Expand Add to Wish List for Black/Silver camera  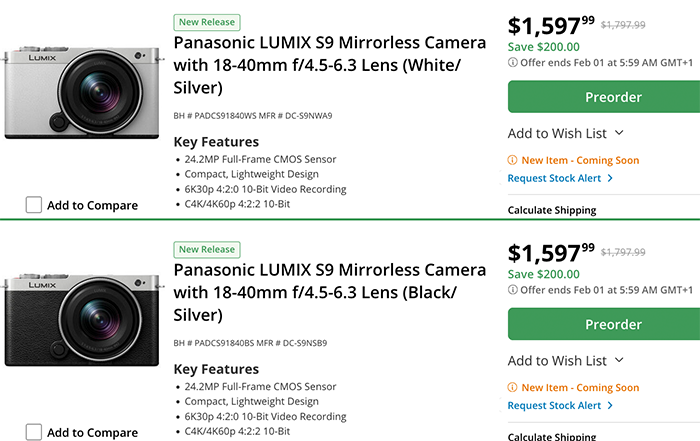point(565,361)
